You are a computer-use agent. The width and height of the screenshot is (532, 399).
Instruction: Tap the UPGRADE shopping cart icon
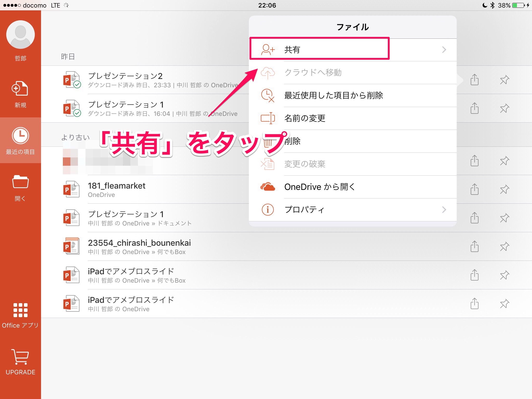coord(20,357)
